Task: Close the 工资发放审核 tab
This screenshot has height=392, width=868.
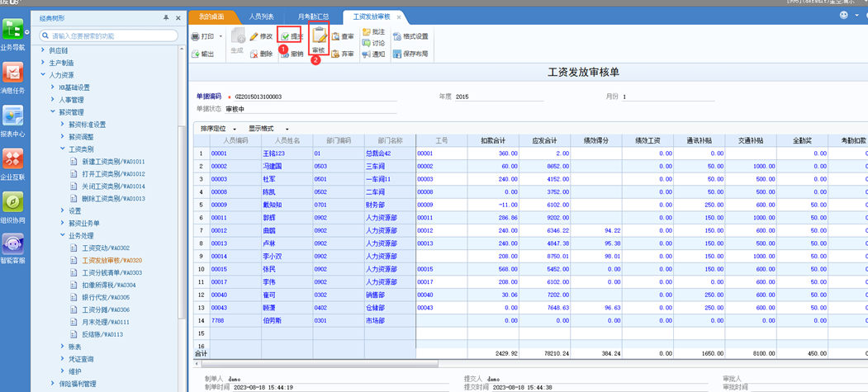Action: click(399, 17)
